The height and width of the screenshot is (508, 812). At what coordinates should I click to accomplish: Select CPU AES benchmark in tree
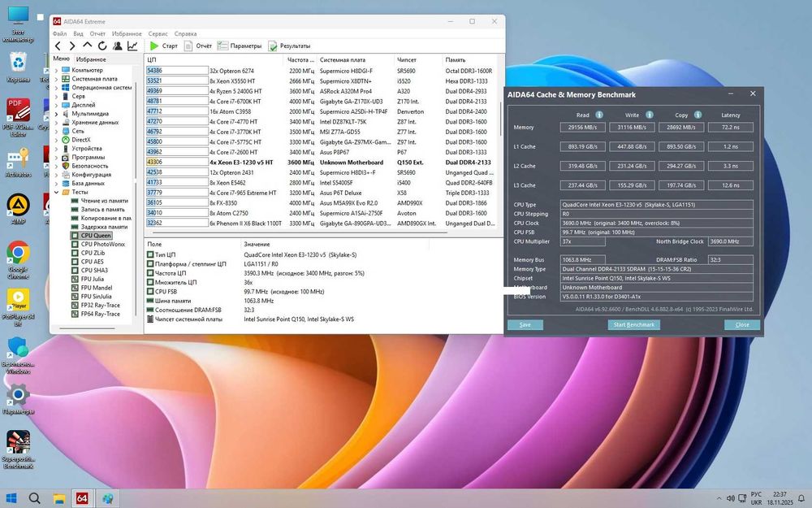(88, 261)
